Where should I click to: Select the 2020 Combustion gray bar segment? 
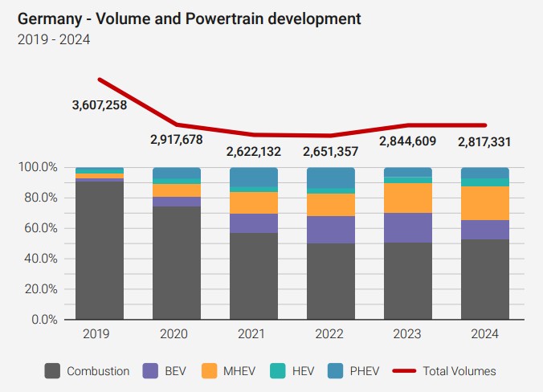click(177, 263)
